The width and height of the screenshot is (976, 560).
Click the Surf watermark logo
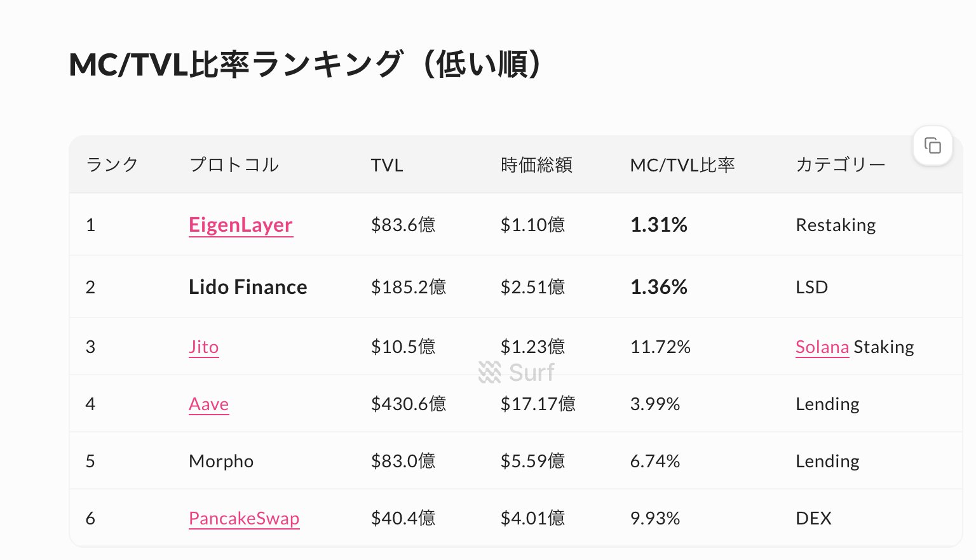coord(517,372)
